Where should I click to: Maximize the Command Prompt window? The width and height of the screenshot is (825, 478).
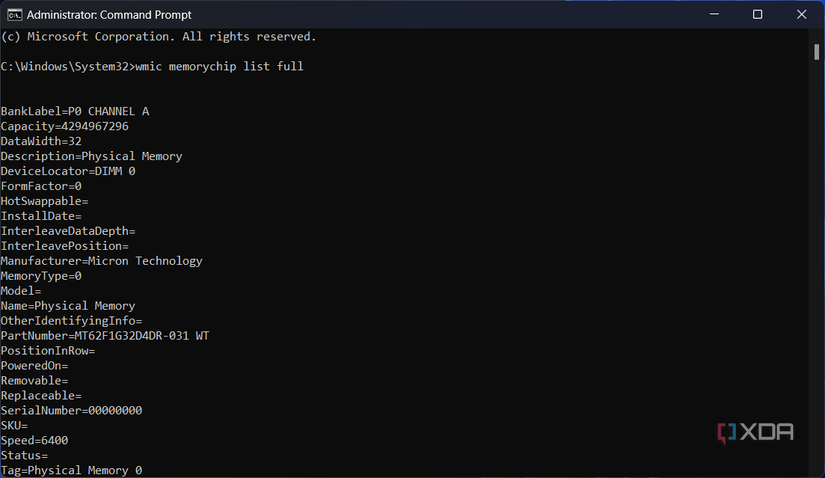coord(758,14)
